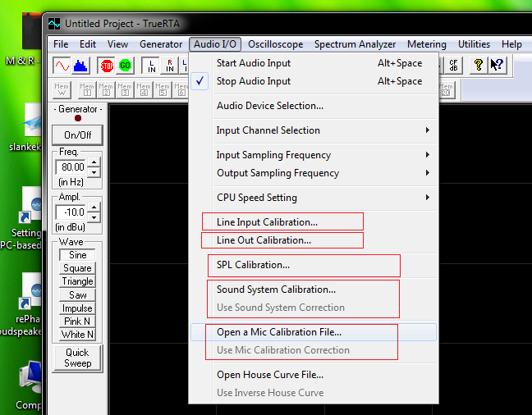Increase frequency with the Freq up arrow
532x415 pixels.
(94, 162)
